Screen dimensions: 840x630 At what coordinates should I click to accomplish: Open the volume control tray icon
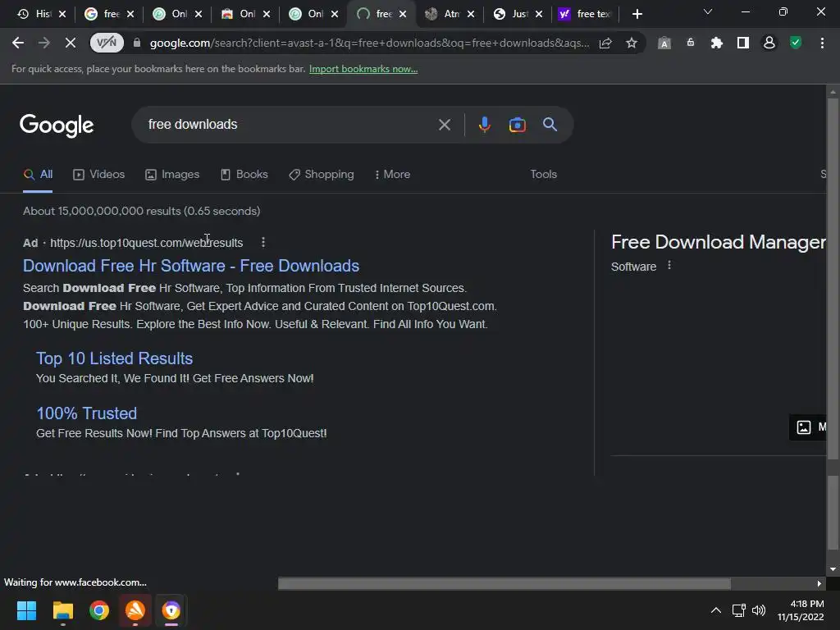coord(759,610)
